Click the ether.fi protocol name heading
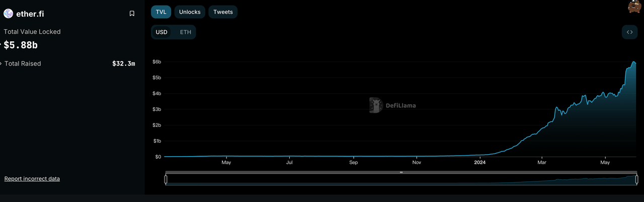This screenshot has height=202, width=644. point(30,14)
